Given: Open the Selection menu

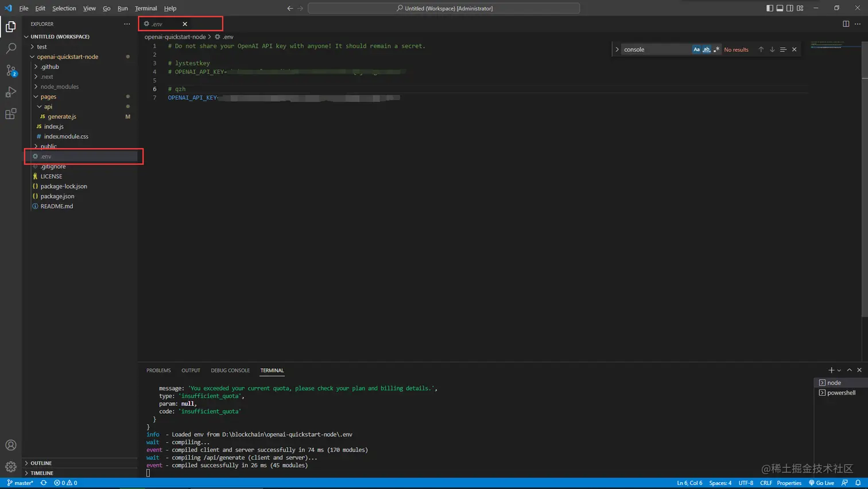Looking at the screenshot, I should [x=64, y=8].
